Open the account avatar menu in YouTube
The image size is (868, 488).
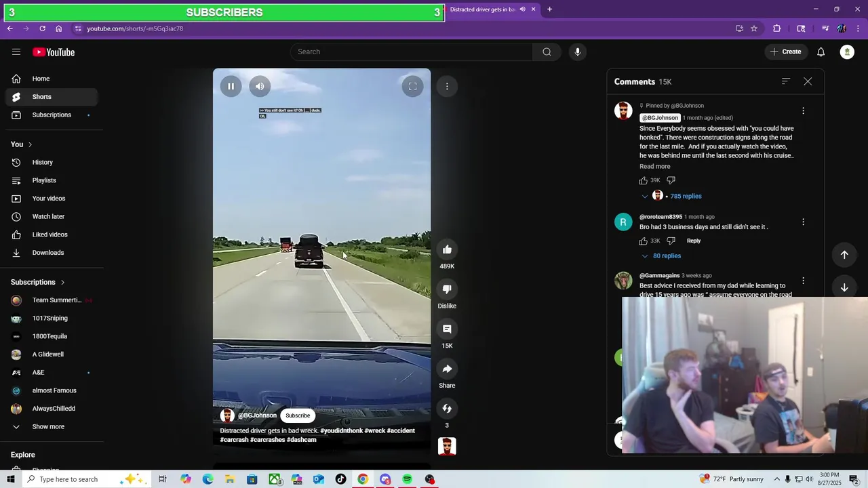pos(847,52)
